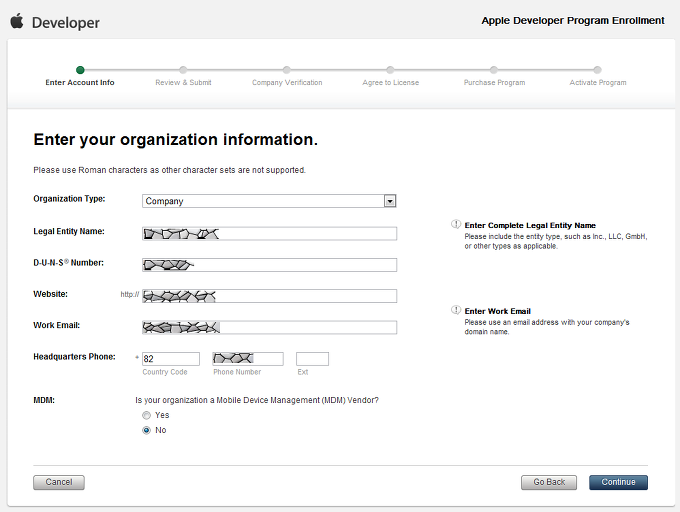The width and height of the screenshot is (680, 512).
Task: Click the 'Enter Complete Legal Entity Name' hint
Action: (x=530, y=225)
